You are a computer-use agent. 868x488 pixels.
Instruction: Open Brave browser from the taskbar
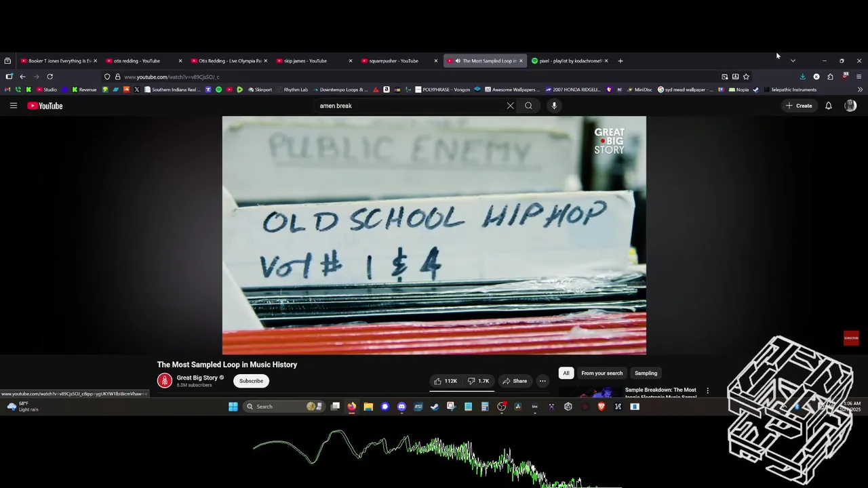coord(601,407)
